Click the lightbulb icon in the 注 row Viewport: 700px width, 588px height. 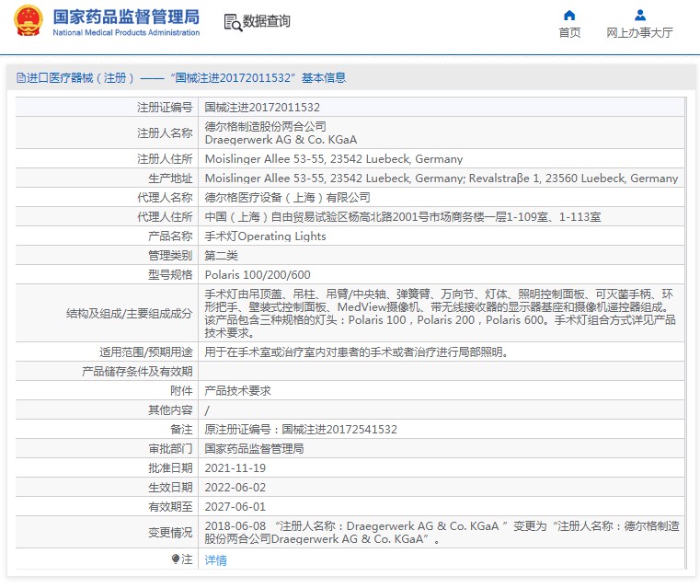pos(176,559)
